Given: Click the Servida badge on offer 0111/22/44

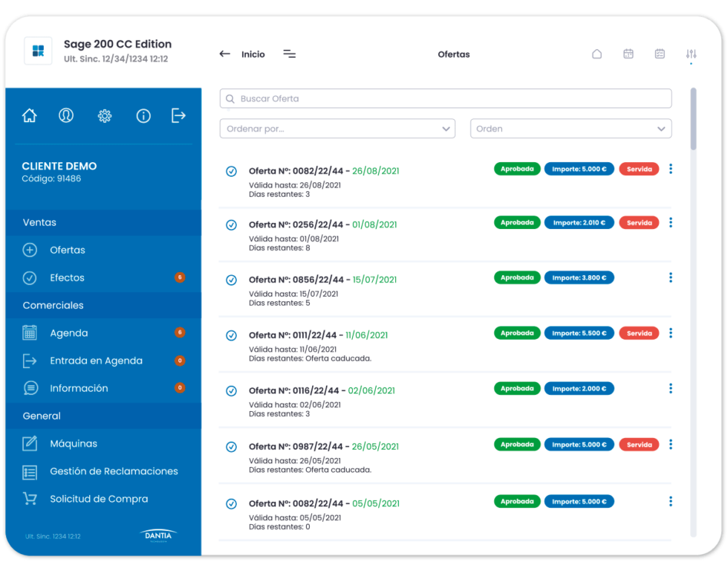Looking at the screenshot, I should pyautogui.click(x=638, y=333).
